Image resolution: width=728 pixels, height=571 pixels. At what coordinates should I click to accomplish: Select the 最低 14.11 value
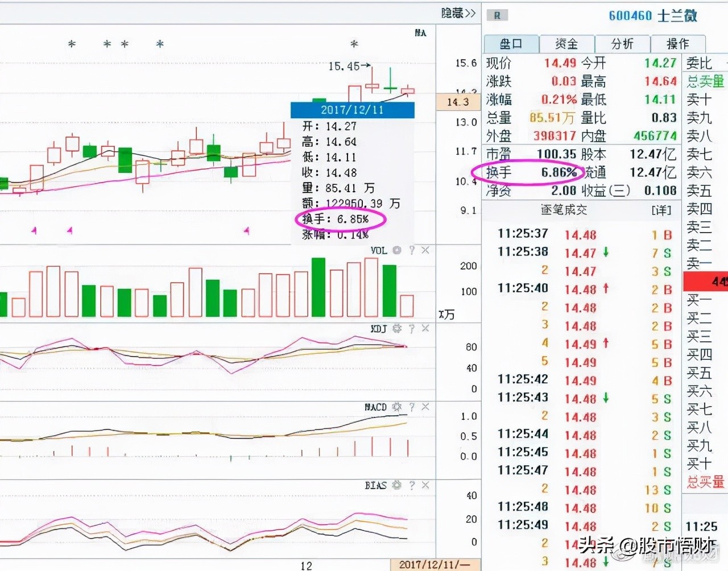[x=660, y=100]
